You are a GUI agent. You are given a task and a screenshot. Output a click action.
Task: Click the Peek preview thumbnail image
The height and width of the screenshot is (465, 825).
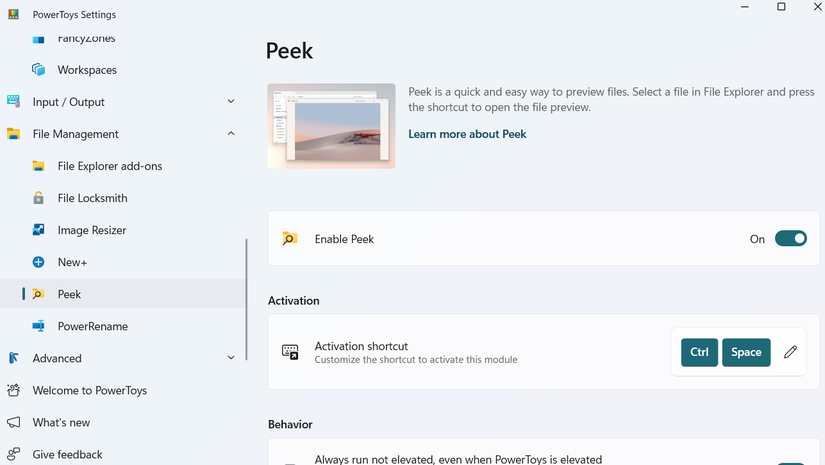point(331,126)
